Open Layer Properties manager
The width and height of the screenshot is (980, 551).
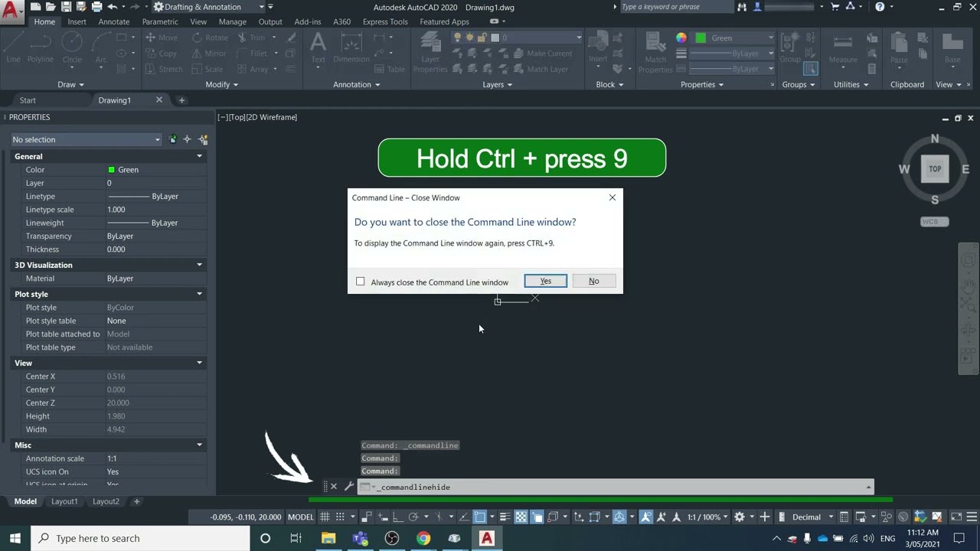pos(430,54)
